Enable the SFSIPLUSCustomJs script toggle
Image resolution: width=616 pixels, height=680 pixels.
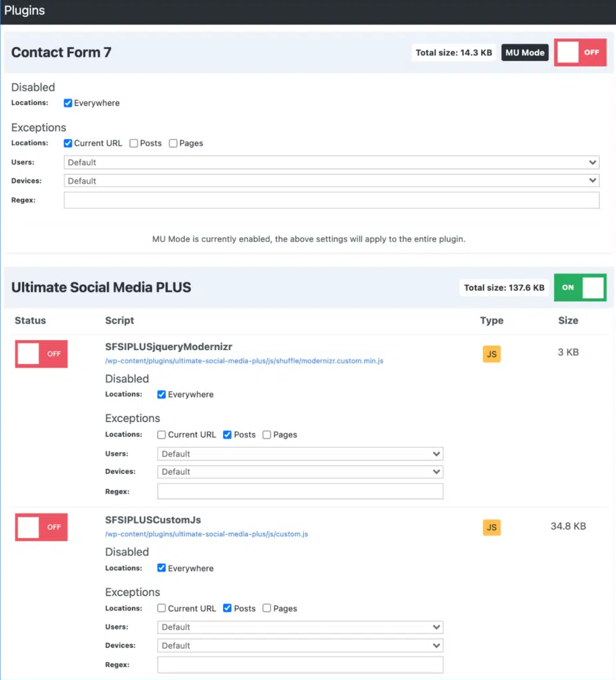(41, 527)
